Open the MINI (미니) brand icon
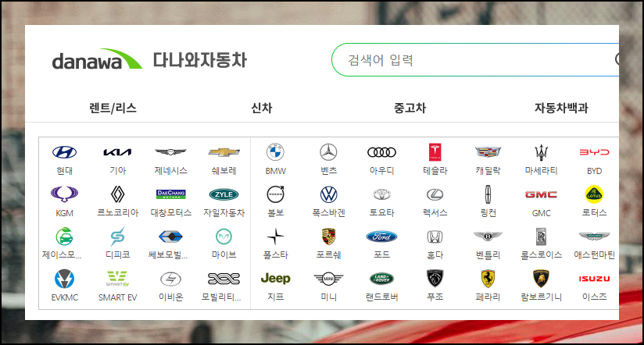The width and height of the screenshot is (644, 345). (x=328, y=279)
